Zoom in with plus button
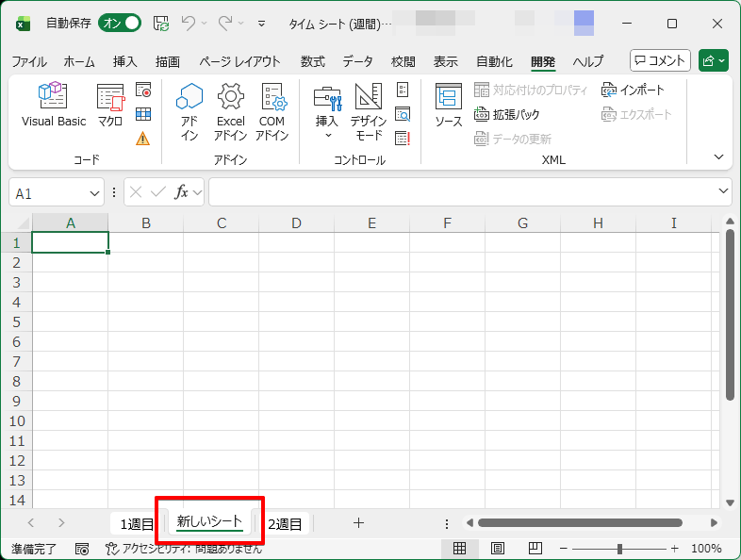741x560 pixels. click(x=674, y=549)
